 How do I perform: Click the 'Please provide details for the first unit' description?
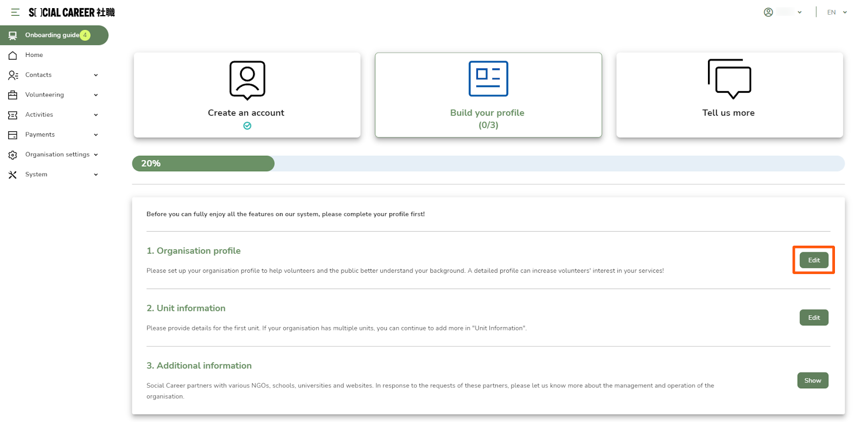(x=336, y=328)
